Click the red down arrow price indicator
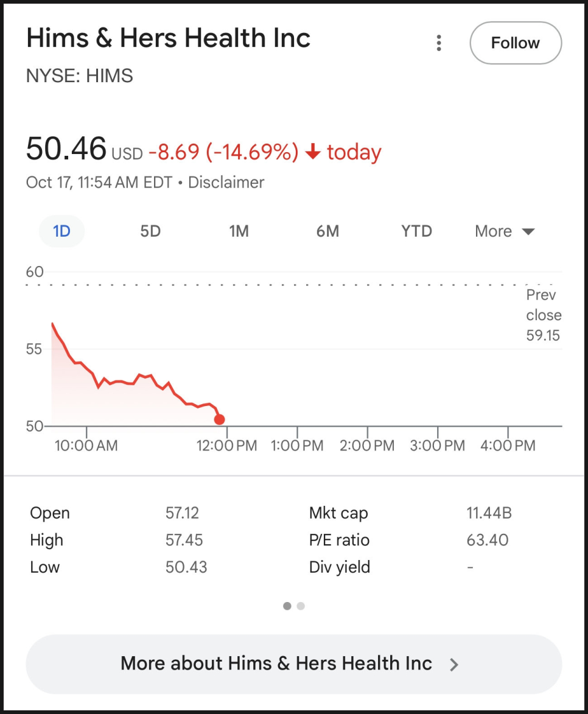Image resolution: width=588 pixels, height=714 pixels. click(x=313, y=152)
